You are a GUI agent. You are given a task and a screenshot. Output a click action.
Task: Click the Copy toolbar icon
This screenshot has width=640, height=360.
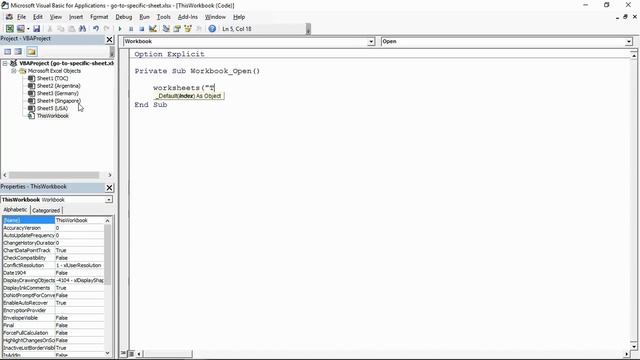click(60, 29)
